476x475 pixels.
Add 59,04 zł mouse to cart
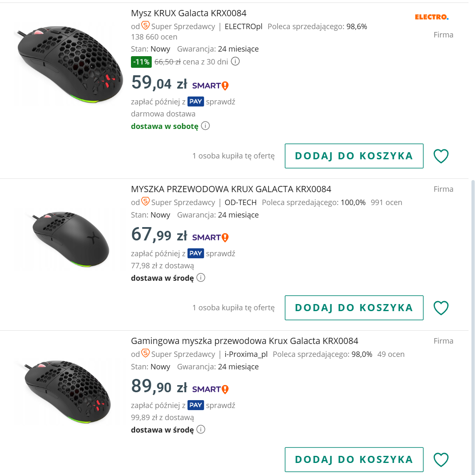click(x=354, y=156)
